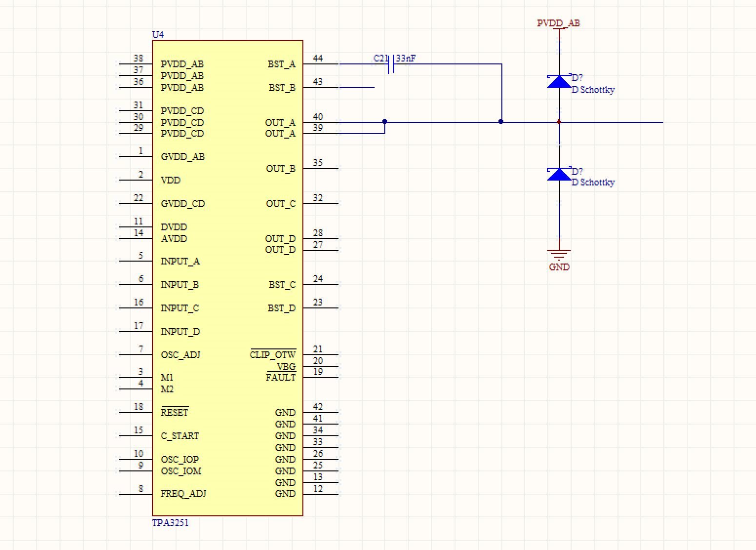
Task: Click the INPUT_C pin name
Action: coord(179,308)
